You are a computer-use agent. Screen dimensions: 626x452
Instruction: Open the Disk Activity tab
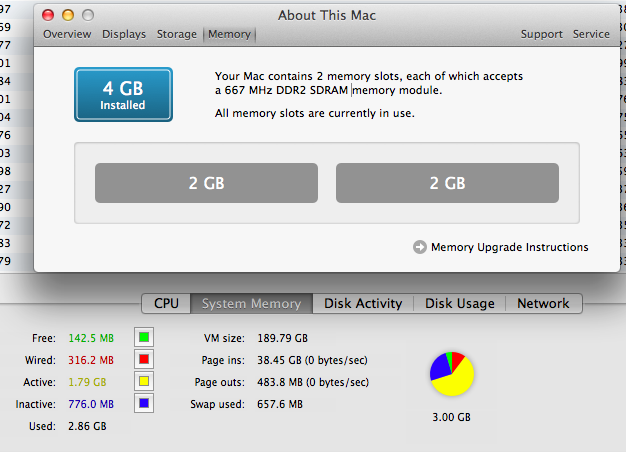point(363,303)
